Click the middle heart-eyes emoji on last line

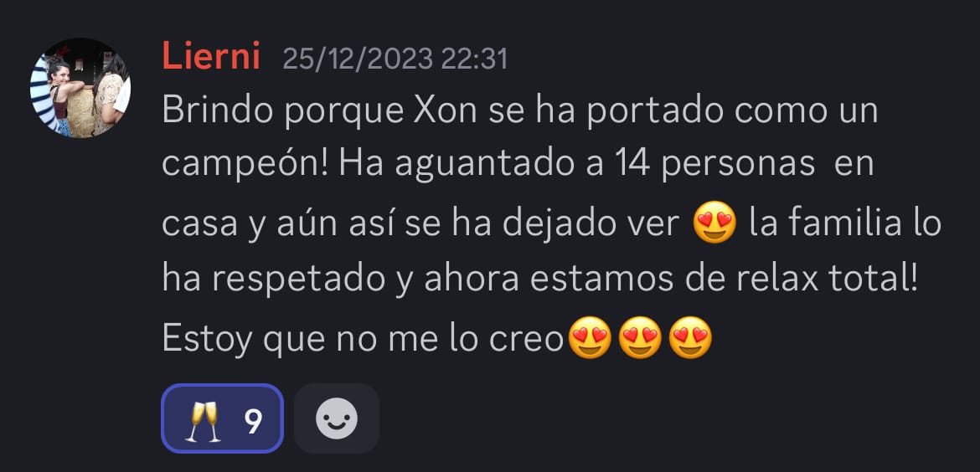pyautogui.click(x=639, y=338)
